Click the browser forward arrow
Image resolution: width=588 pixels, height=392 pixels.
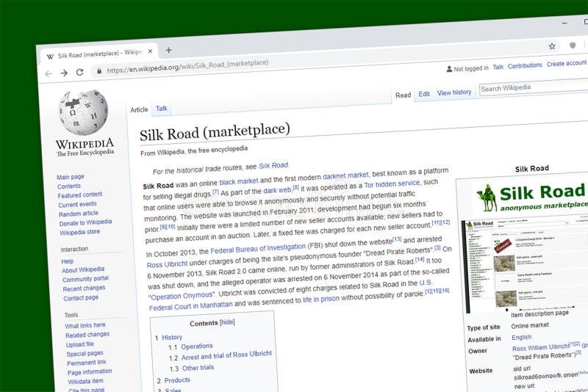point(64,73)
